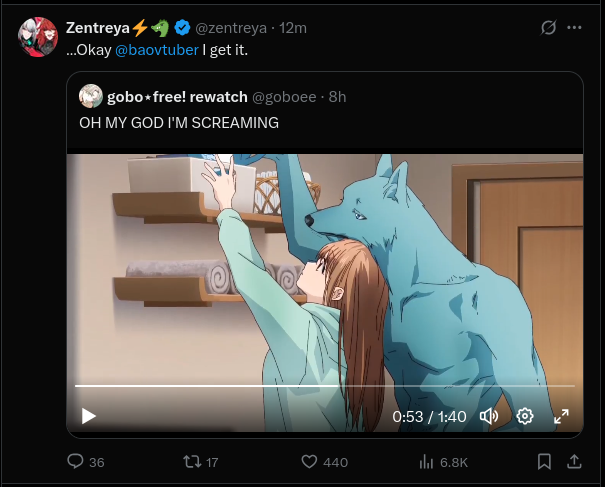The width and height of the screenshot is (605, 487).
Task: Bookmark this tweet
Action: [544, 462]
